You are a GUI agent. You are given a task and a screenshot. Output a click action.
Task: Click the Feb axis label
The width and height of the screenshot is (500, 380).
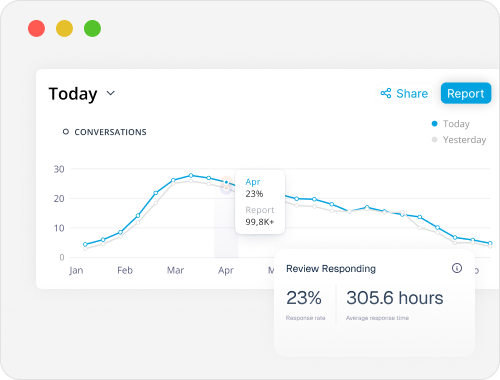click(125, 270)
